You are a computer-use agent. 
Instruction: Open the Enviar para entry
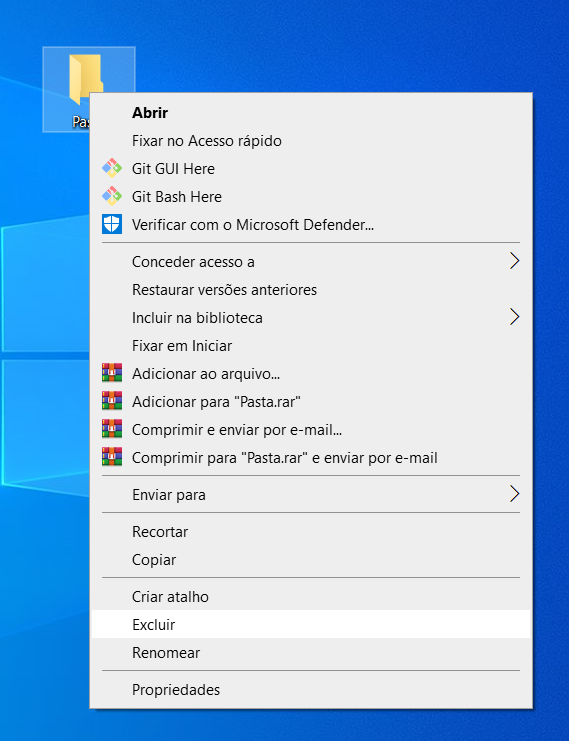311,494
